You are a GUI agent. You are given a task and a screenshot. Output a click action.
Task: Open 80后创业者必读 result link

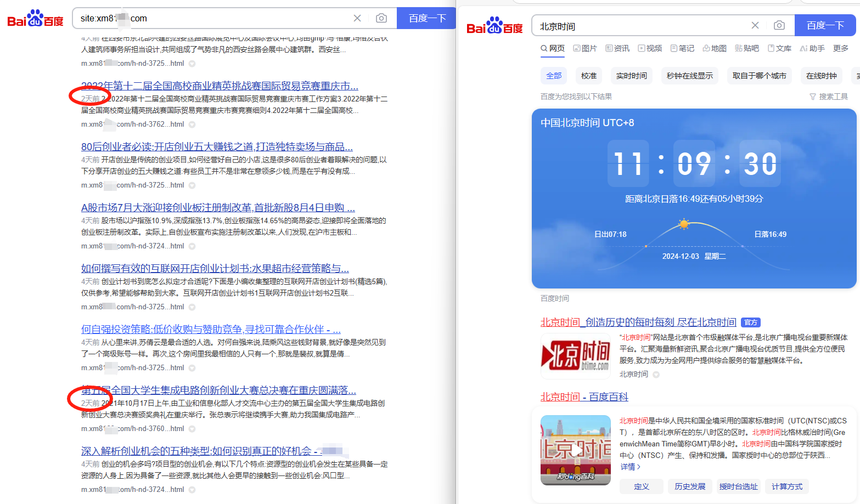tap(217, 147)
